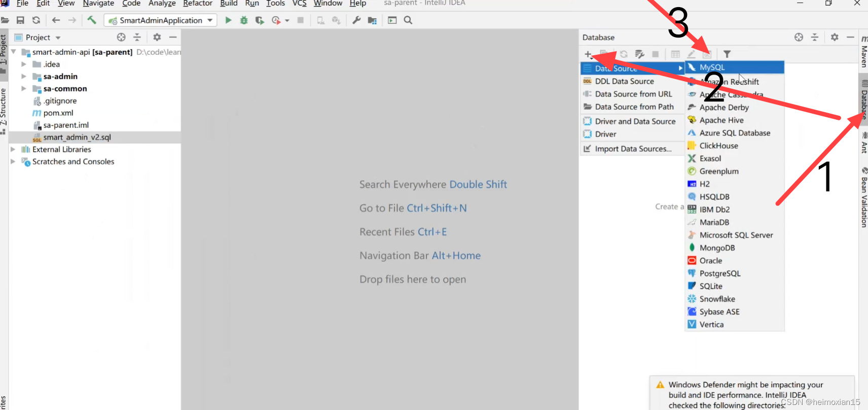Screen dimensions: 868x410
Task: Toggle the Structure side tool window
Action: (3, 107)
